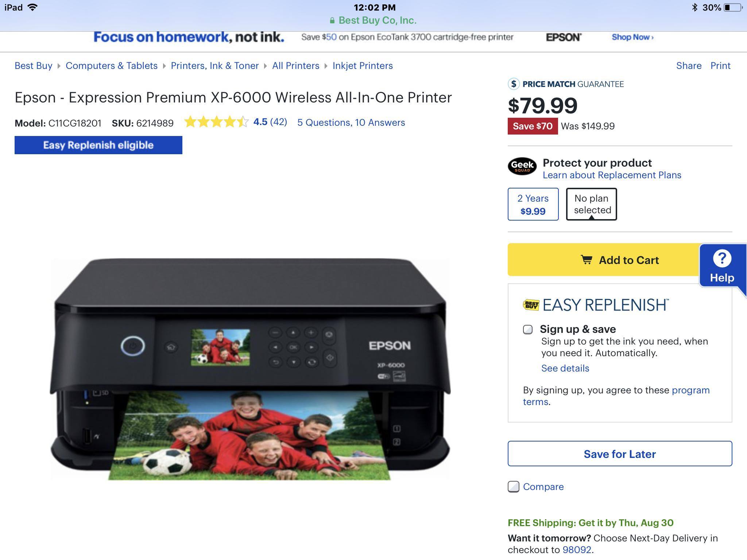Select the No plan selected option

pyautogui.click(x=591, y=204)
